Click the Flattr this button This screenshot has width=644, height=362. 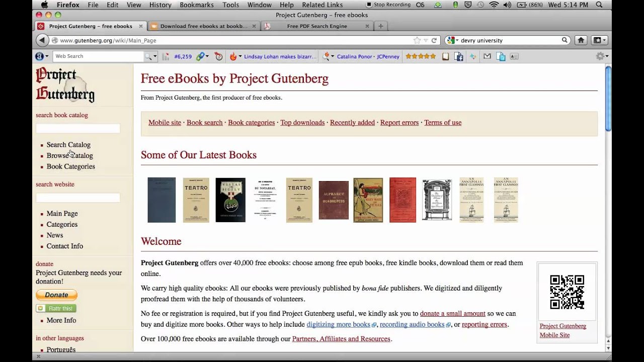click(56, 308)
